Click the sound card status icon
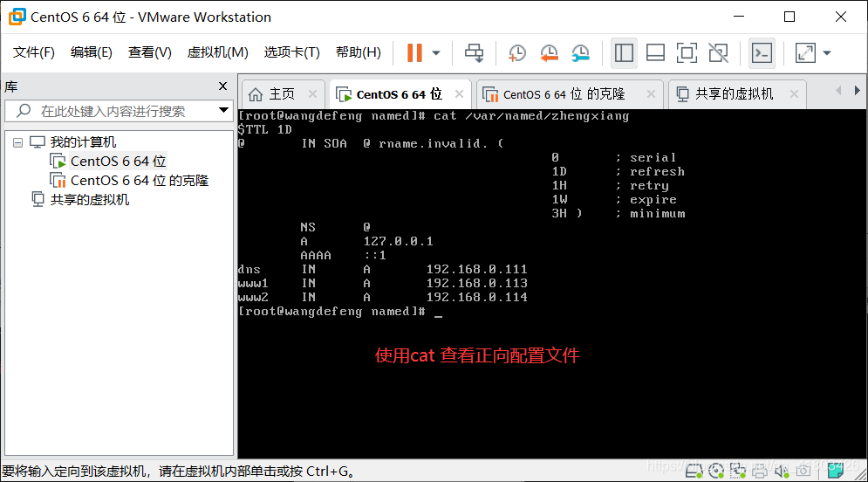This screenshot has height=482, width=868. pos(781,471)
